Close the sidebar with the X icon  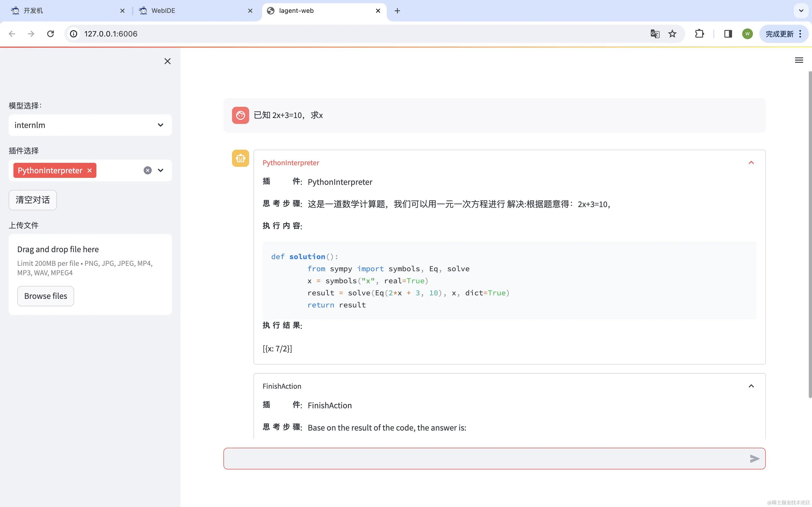[x=168, y=61]
